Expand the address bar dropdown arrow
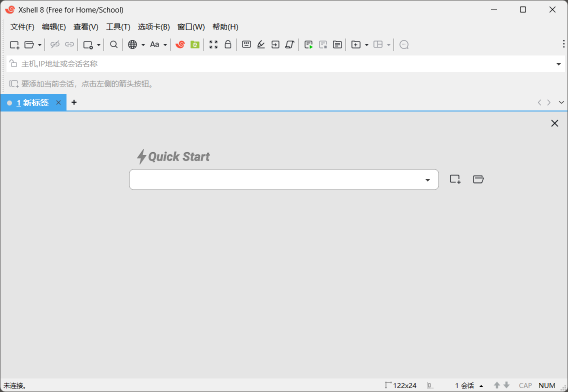The width and height of the screenshot is (568, 392). click(558, 64)
